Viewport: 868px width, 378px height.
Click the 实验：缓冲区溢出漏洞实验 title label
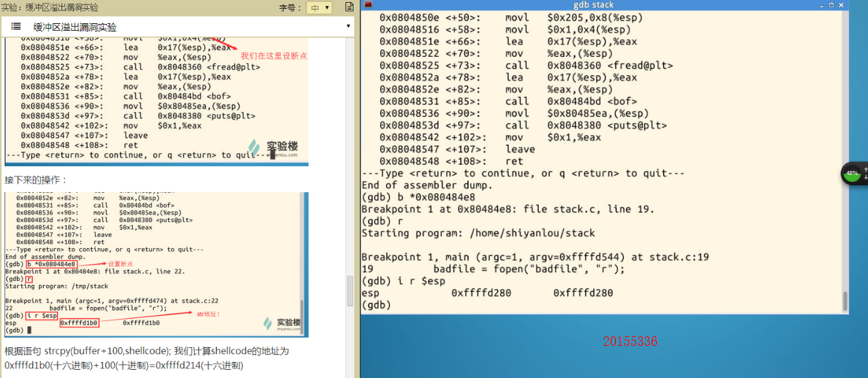pos(50,8)
